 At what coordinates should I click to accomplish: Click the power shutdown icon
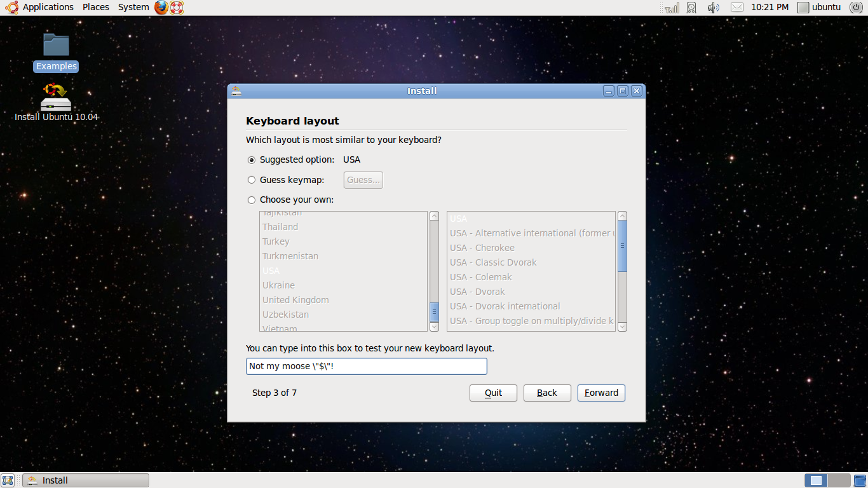(x=855, y=8)
